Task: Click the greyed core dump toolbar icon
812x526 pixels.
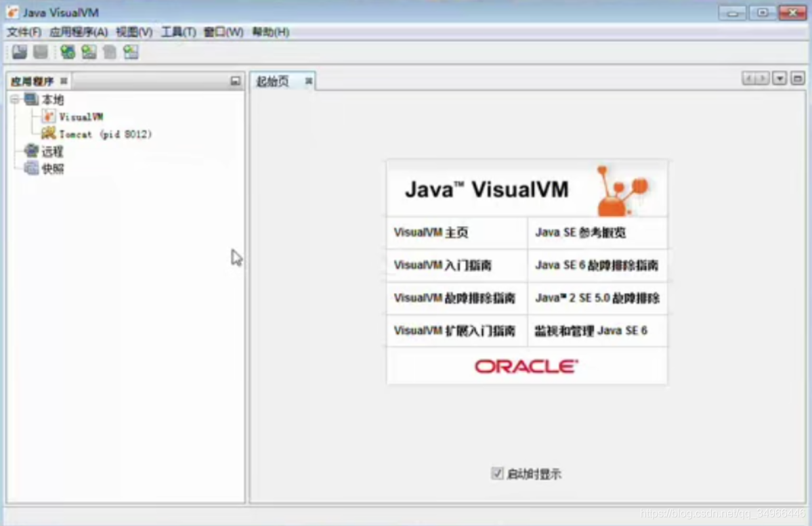Action: pos(109,51)
